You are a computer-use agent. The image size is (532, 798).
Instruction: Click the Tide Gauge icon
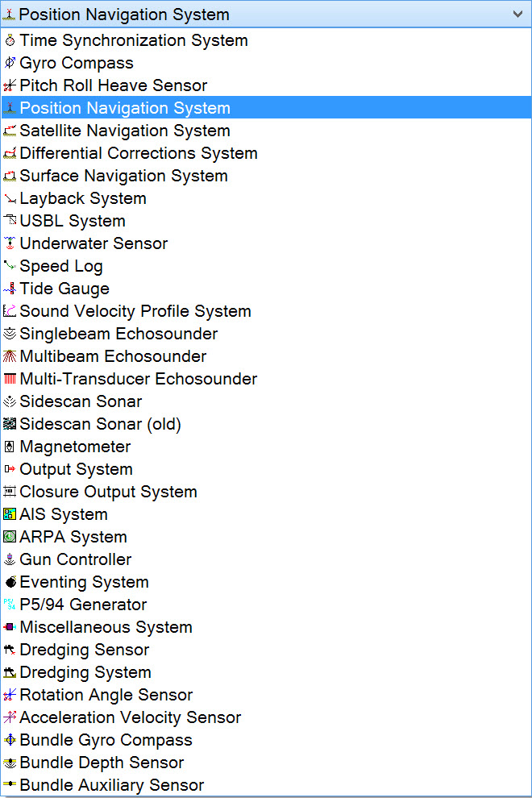tap(10, 289)
